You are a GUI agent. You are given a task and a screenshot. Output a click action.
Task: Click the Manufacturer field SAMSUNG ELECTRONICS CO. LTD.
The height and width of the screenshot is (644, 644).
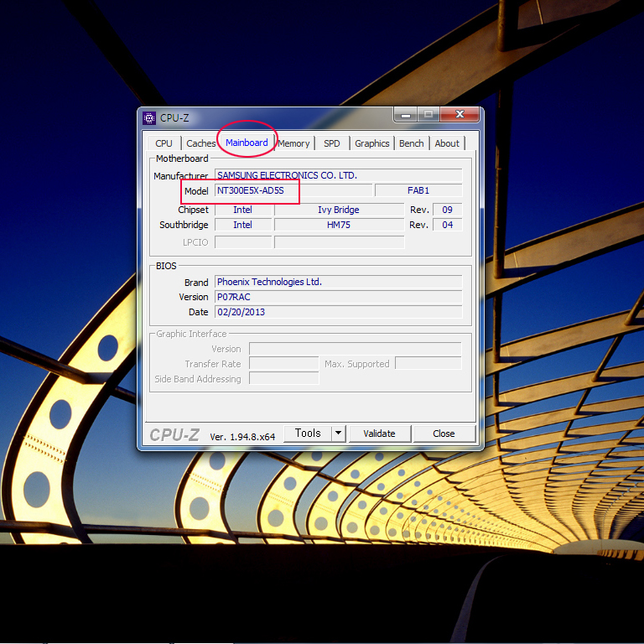(x=339, y=175)
